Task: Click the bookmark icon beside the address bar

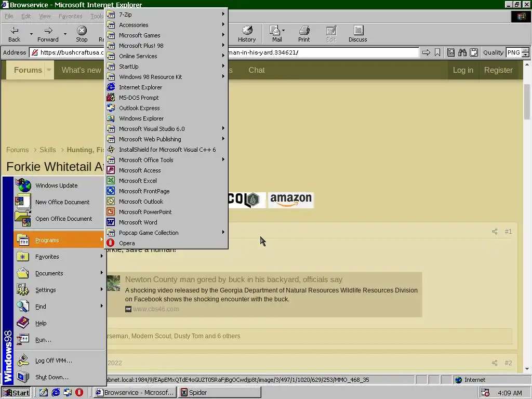Action: tap(437, 52)
